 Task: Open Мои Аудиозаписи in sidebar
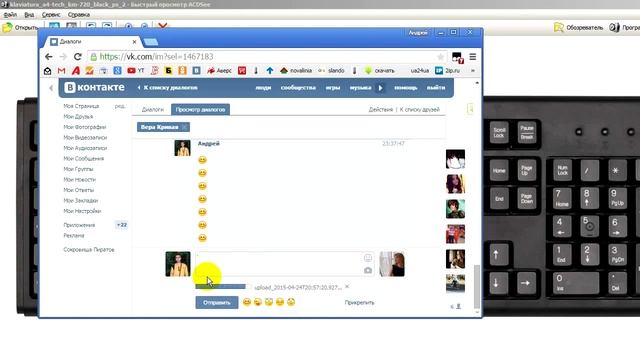tap(85, 148)
